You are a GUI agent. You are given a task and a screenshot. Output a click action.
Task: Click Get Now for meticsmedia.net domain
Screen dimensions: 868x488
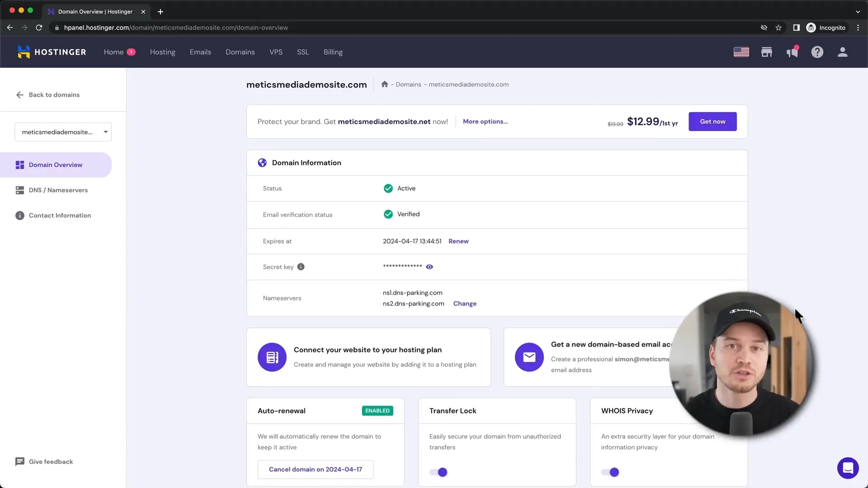(713, 122)
